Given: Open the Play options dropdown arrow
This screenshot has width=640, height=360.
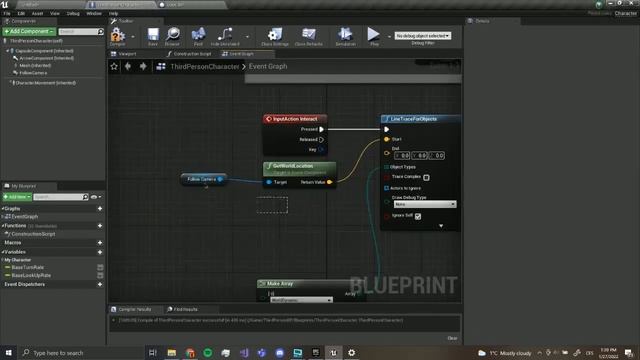Looking at the screenshot, I should (x=389, y=37).
